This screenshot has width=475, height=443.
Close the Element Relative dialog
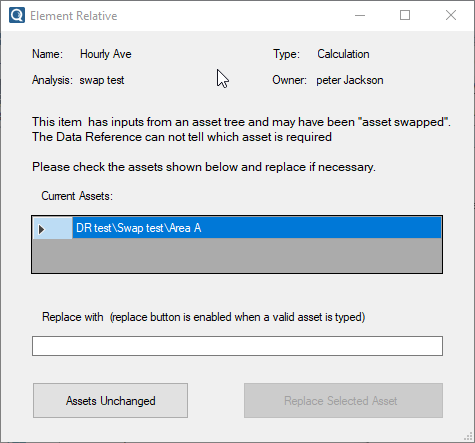[x=451, y=15]
